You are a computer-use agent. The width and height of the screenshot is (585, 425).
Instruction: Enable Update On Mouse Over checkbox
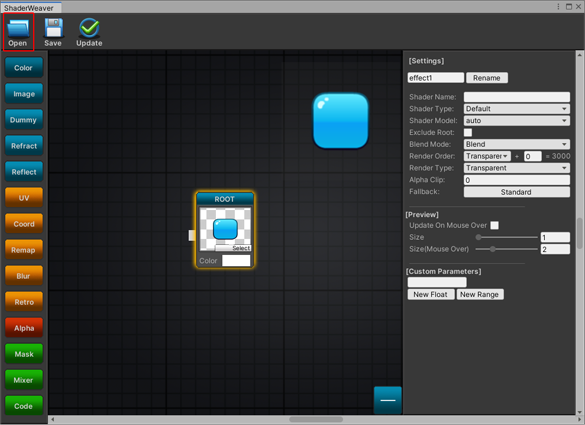tap(494, 225)
